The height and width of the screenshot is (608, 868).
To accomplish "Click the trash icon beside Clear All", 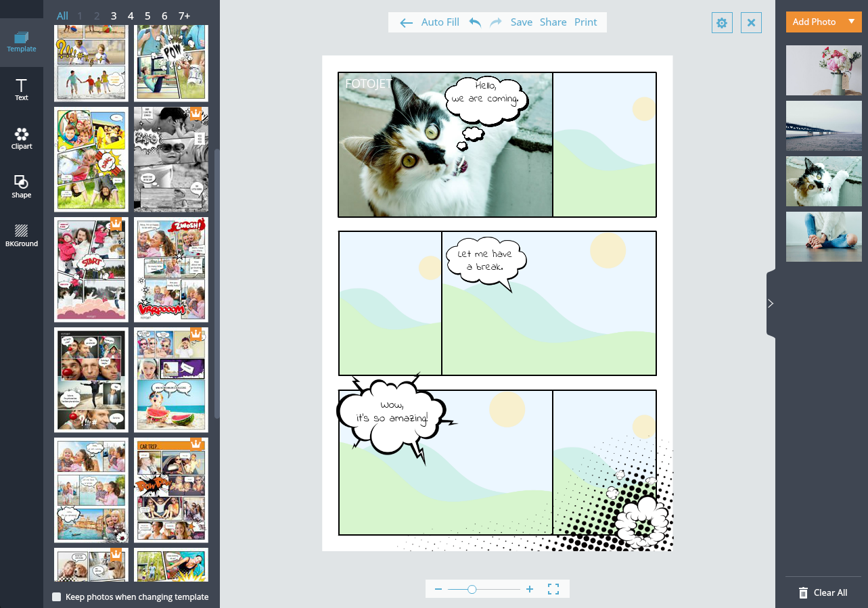I will (803, 592).
